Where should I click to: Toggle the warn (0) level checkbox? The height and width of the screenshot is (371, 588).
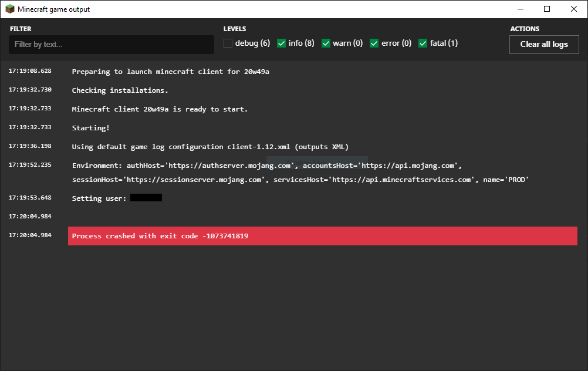326,43
